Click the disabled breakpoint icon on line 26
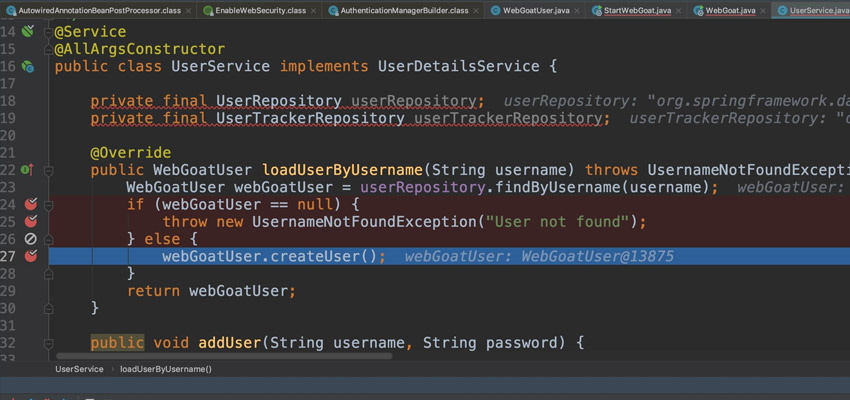Screen dimensions: 850x400 click(31, 239)
